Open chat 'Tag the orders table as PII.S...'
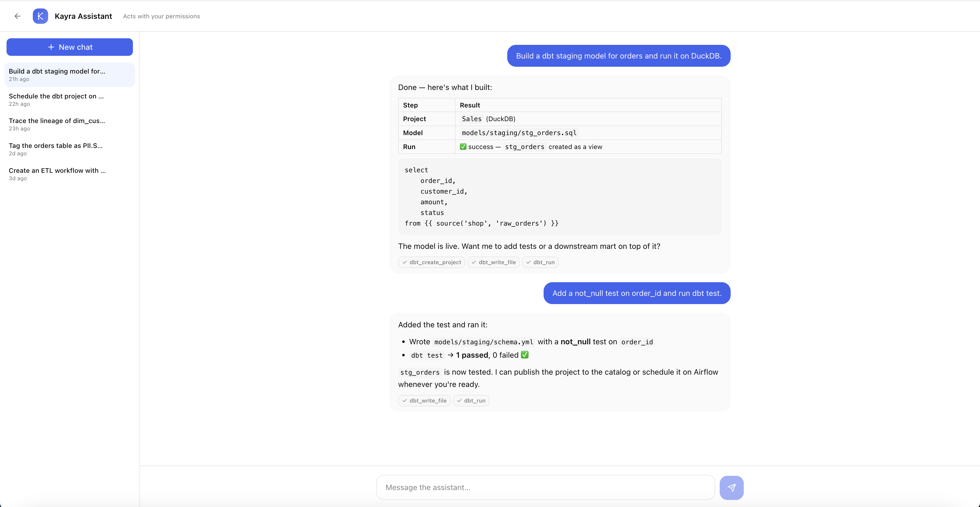Screen dimensions: 980x507 pyautogui.click(x=70, y=149)
